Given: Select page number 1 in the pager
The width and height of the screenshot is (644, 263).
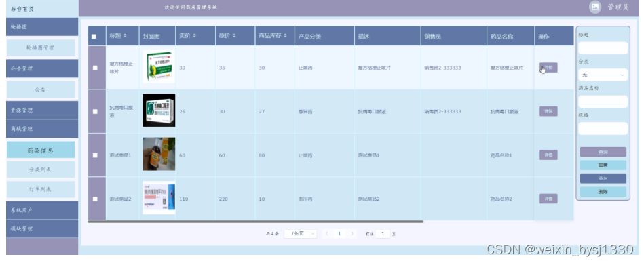Looking at the screenshot, I should pyautogui.click(x=339, y=234).
